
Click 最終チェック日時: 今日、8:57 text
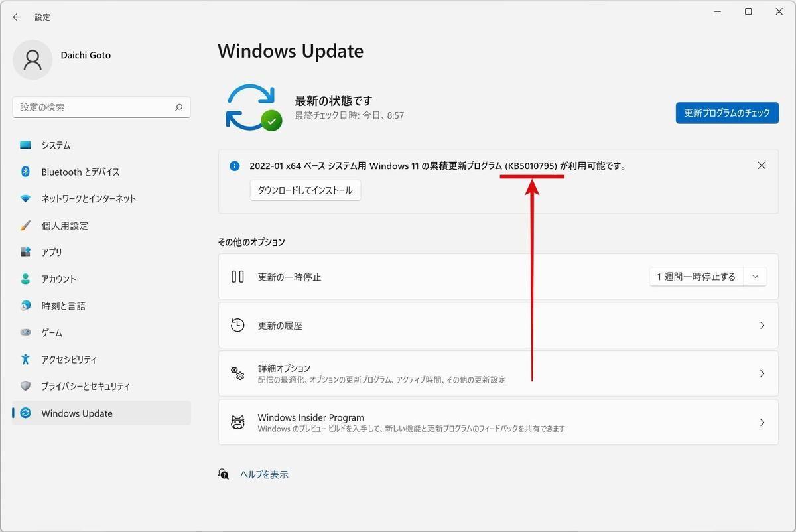350,115
